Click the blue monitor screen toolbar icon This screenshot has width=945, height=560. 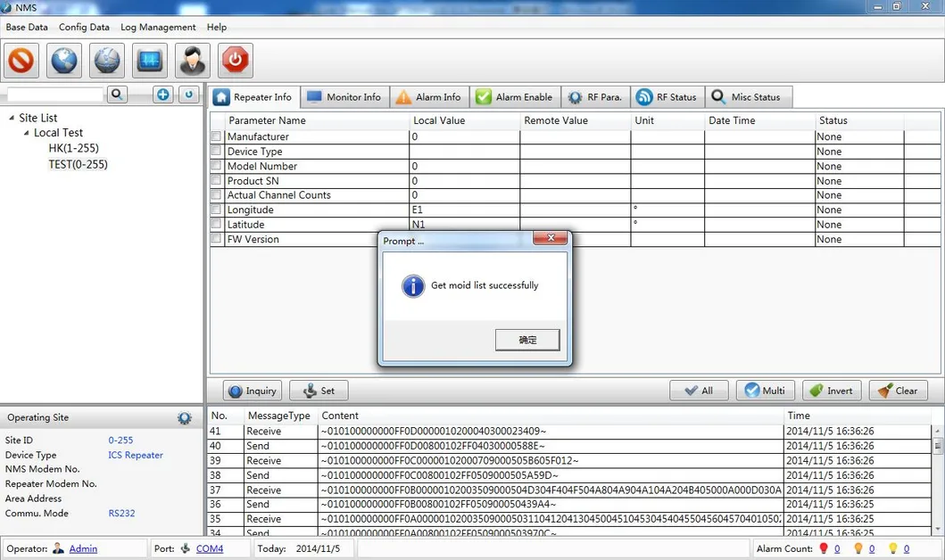pyautogui.click(x=150, y=61)
